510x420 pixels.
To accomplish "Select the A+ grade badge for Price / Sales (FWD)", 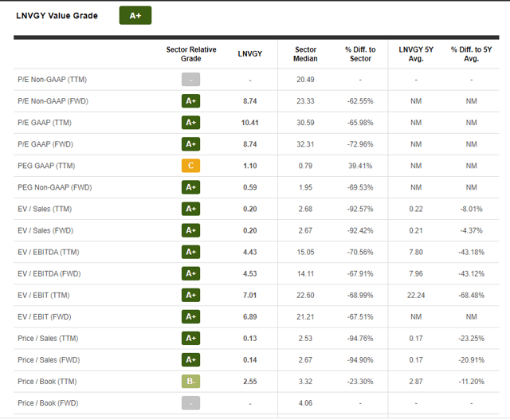I will pyautogui.click(x=190, y=359).
